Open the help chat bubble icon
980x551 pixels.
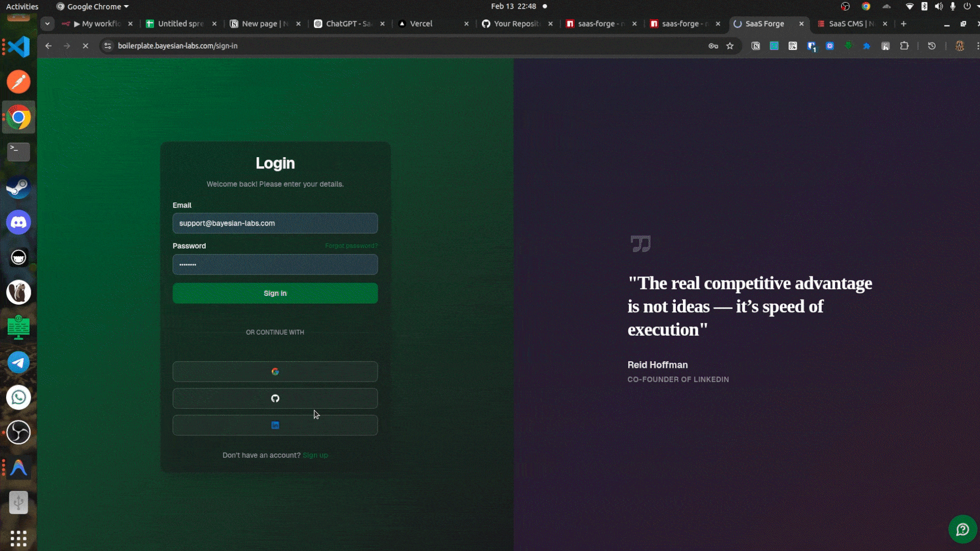click(963, 530)
